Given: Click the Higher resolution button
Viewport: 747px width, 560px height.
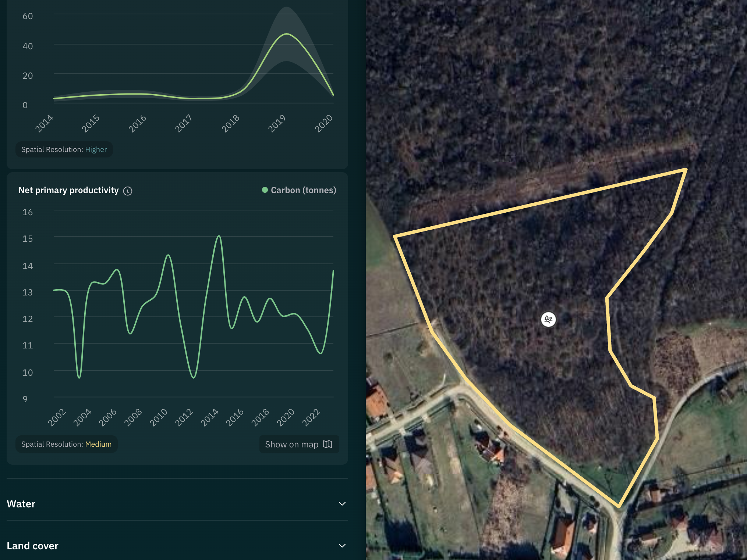Looking at the screenshot, I should click(x=95, y=149).
